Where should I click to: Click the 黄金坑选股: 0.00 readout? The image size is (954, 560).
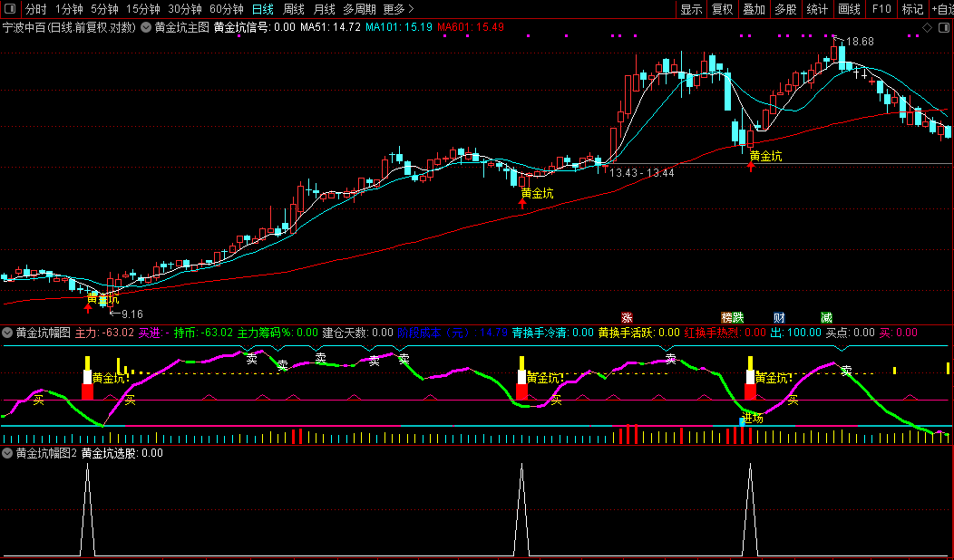pos(122,453)
